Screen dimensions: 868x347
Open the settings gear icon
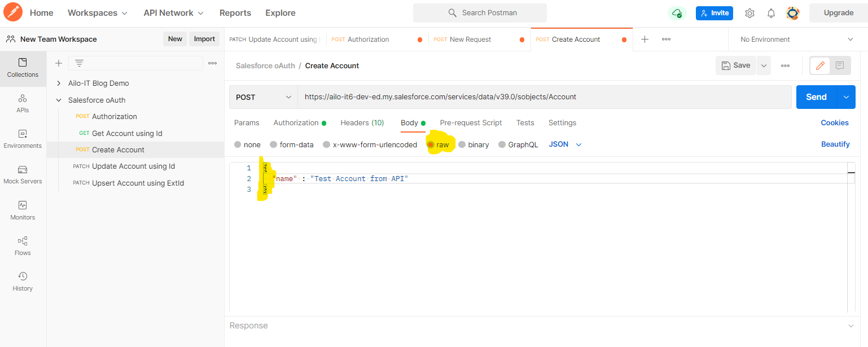[x=749, y=13]
